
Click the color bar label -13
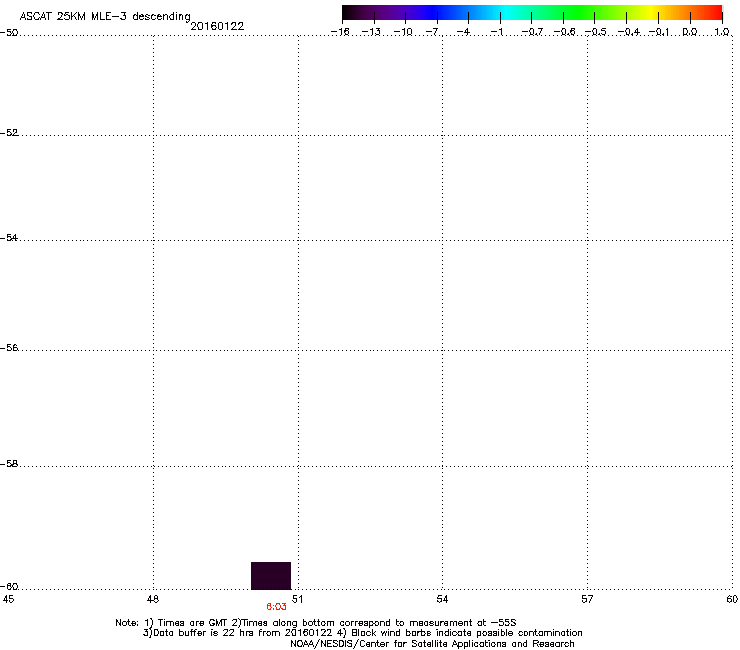pyautogui.click(x=371, y=32)
